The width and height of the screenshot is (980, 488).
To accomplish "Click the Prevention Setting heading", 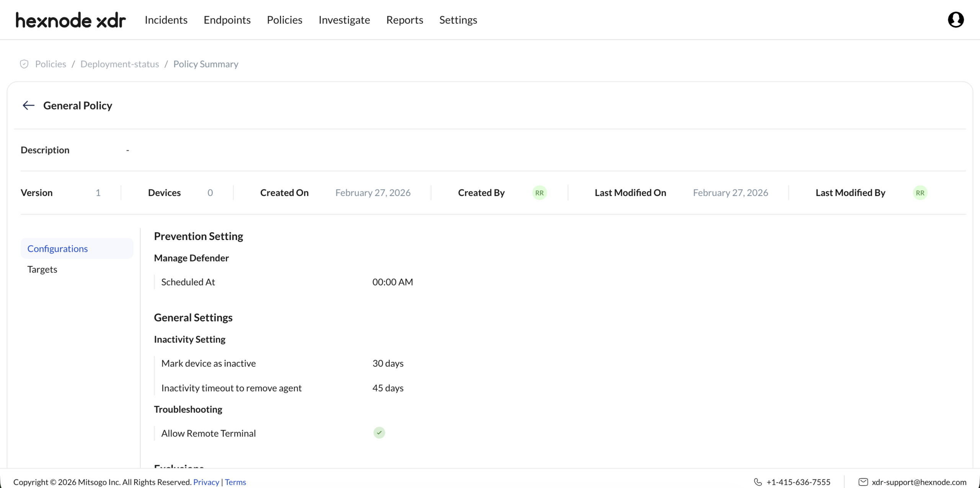I will click(198, 236).
